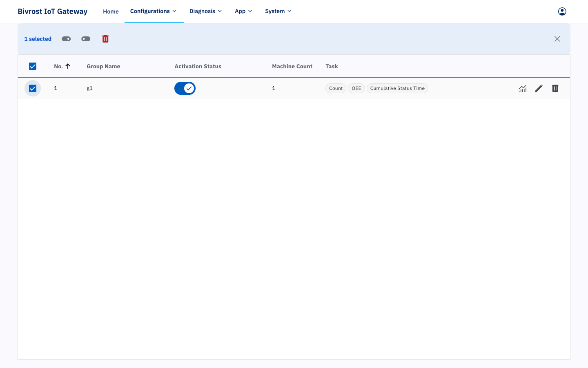Click the bulk deactivate icon with knob on the left
The height and width of the screenshot is (368, 588).
pos(86,39)
